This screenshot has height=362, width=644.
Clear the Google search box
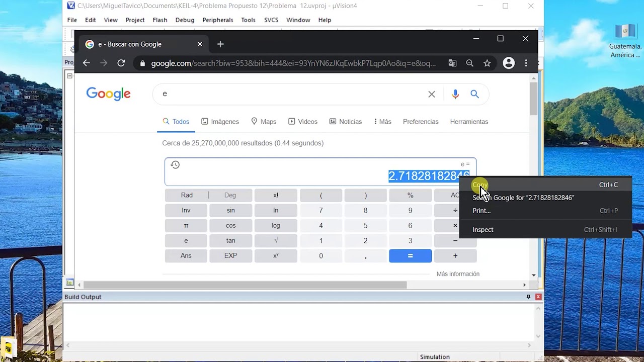[431, 94]
